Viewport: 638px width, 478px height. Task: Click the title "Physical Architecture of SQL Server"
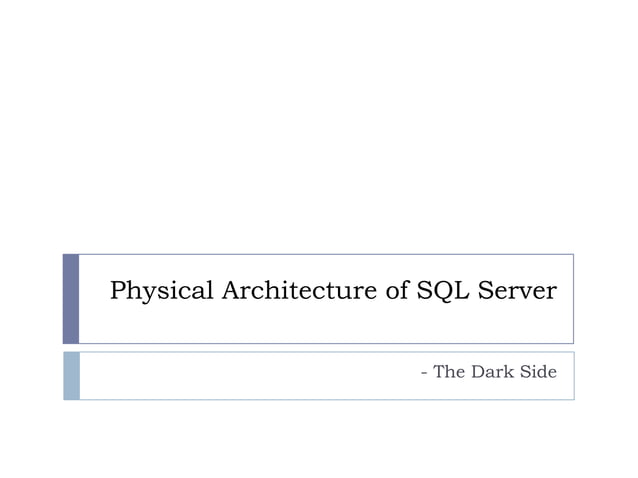(332, 291)
